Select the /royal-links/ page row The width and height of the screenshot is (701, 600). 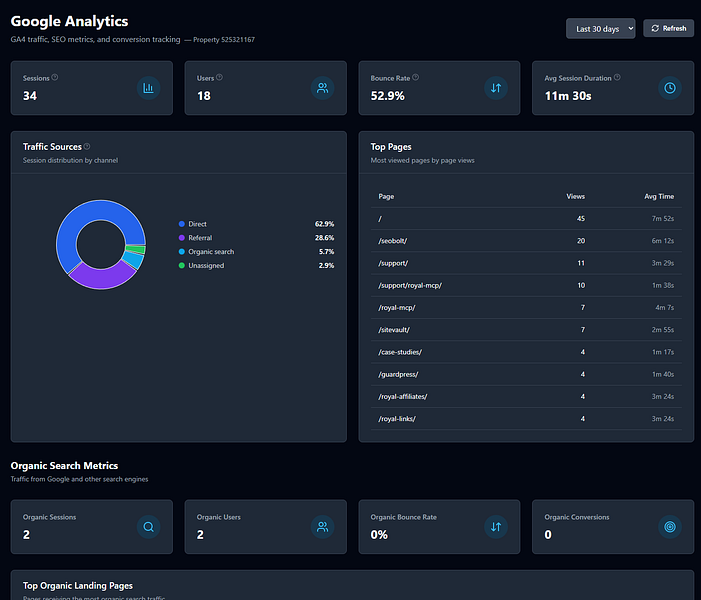pos(526,419)
